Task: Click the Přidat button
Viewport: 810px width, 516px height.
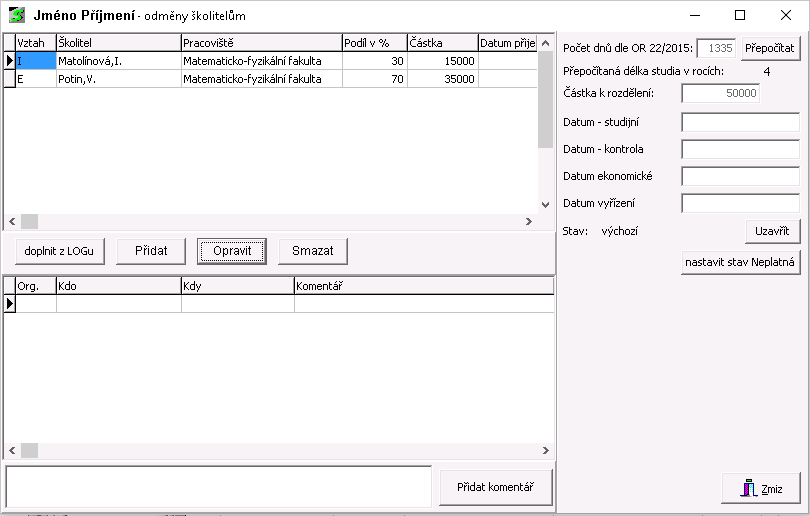Action: [x=151, y=250]
